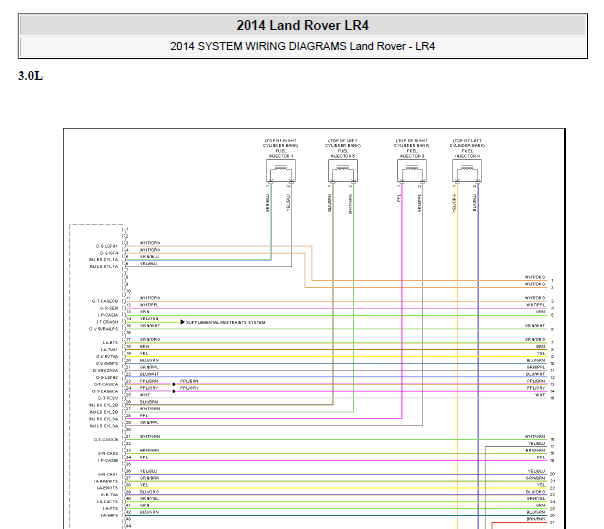This screenshot has width=604, height=529.
Task: Click 'PPL/GRY' label right of splice dot
Action: pyautogui.click(x=189, y=388)
